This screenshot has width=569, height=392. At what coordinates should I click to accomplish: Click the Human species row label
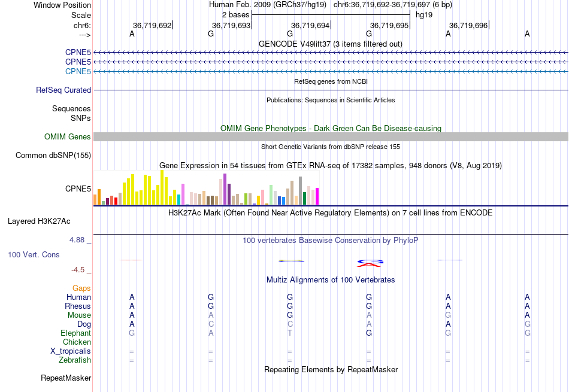(78, 297)
